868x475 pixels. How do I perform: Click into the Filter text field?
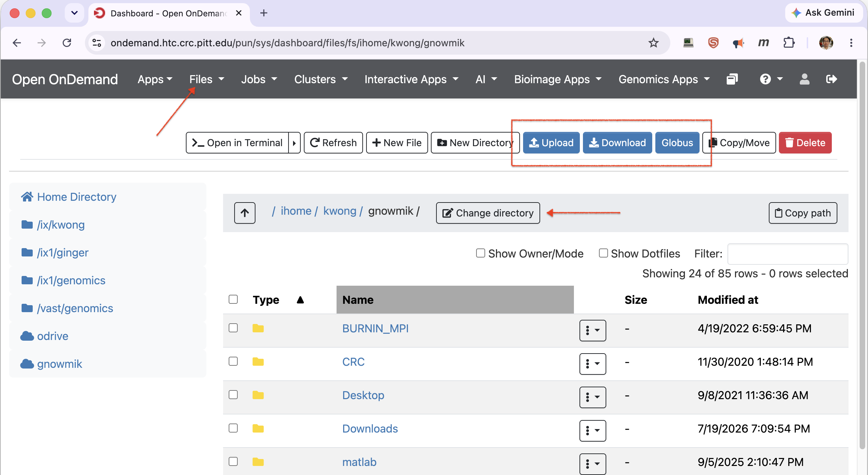pyautogui.click(x=788, y=254)
